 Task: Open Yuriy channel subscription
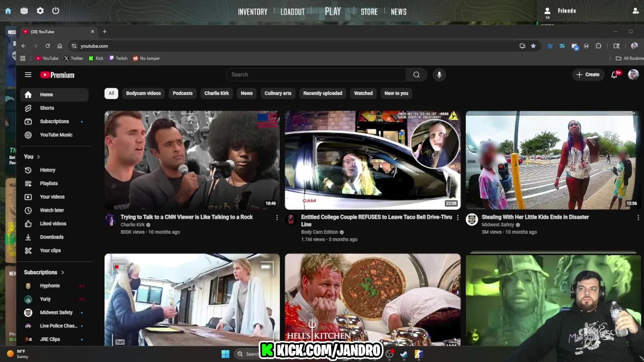click(54, 299)
